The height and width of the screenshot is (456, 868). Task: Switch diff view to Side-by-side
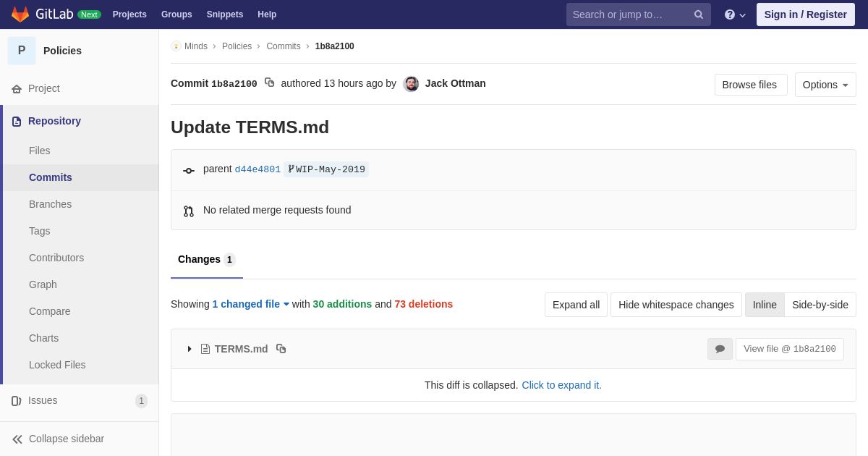click(820, 305)
